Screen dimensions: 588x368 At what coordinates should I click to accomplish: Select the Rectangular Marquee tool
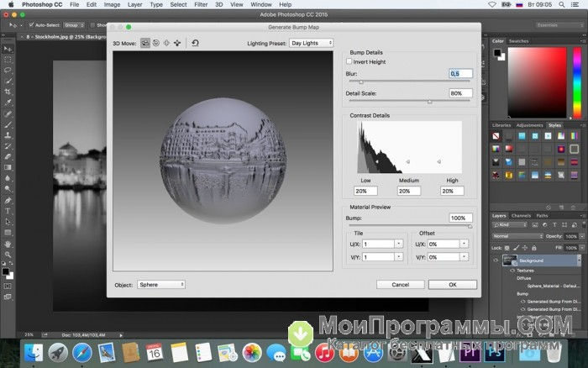[8, 60]
